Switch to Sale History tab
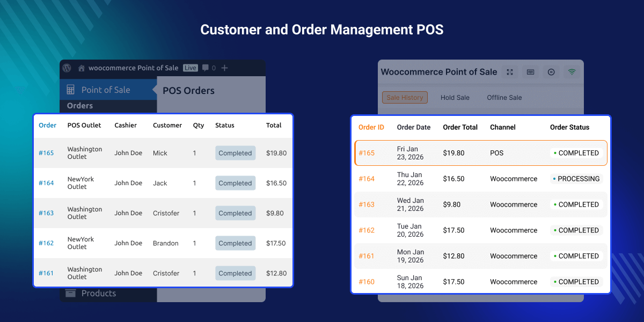 (x=405, y=98)
